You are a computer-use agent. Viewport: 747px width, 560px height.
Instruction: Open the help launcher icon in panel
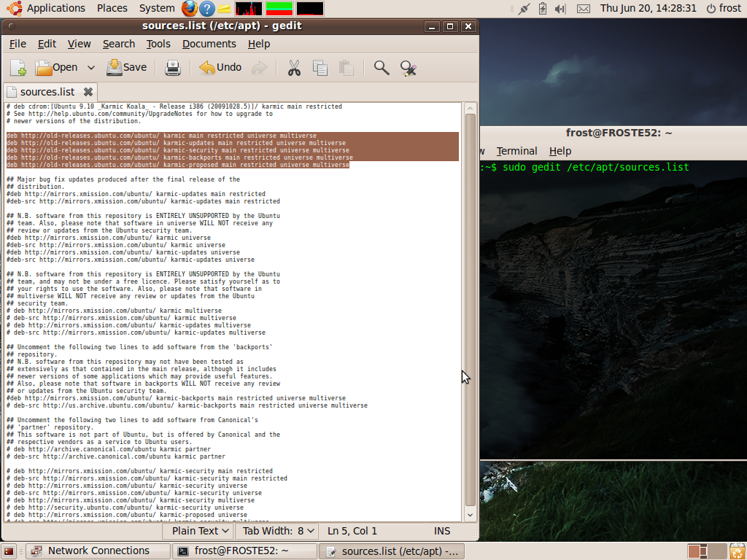[206, 8]
